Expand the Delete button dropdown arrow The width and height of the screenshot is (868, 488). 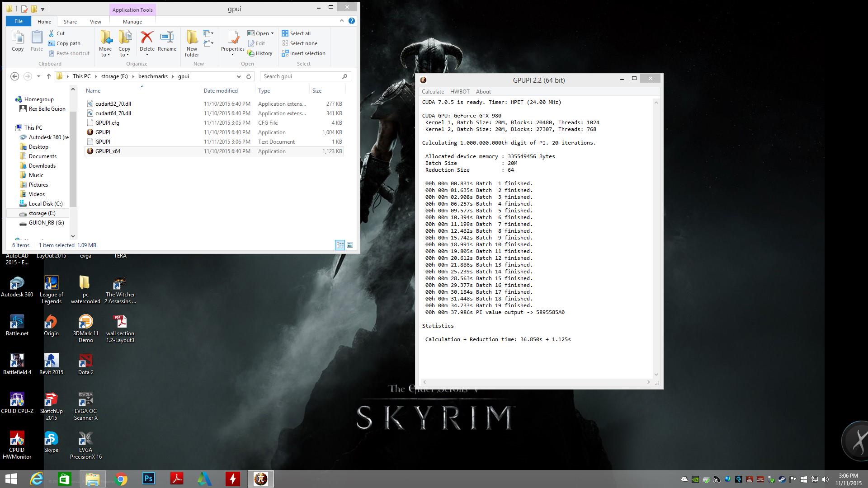(147, 55)
